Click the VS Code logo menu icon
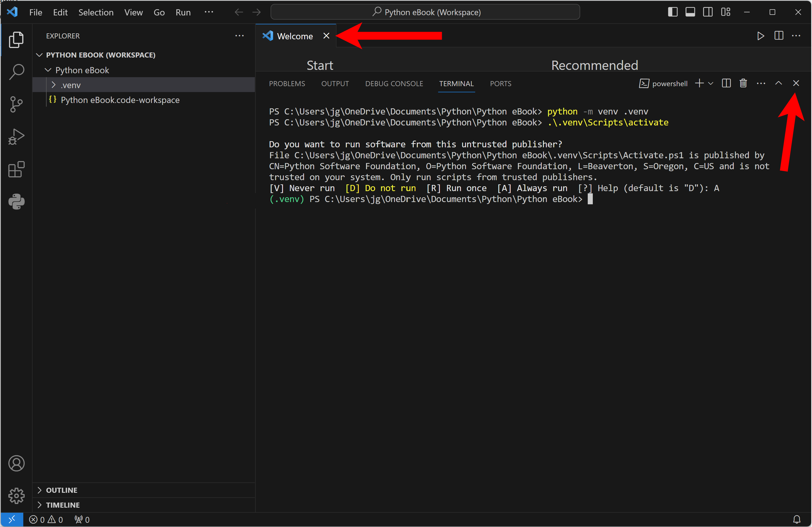The height and width of the screenshot is (527, 812). coord(12,12)
